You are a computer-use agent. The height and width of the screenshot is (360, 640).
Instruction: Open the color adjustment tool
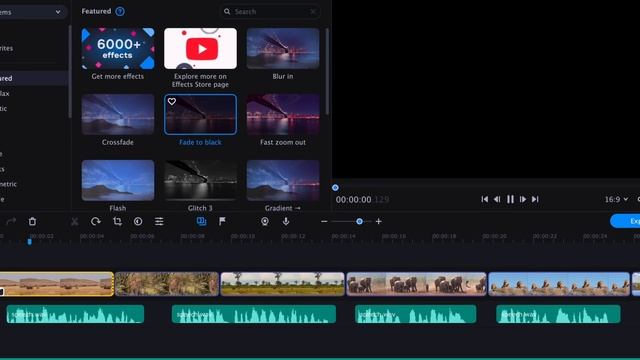(138, 221)
